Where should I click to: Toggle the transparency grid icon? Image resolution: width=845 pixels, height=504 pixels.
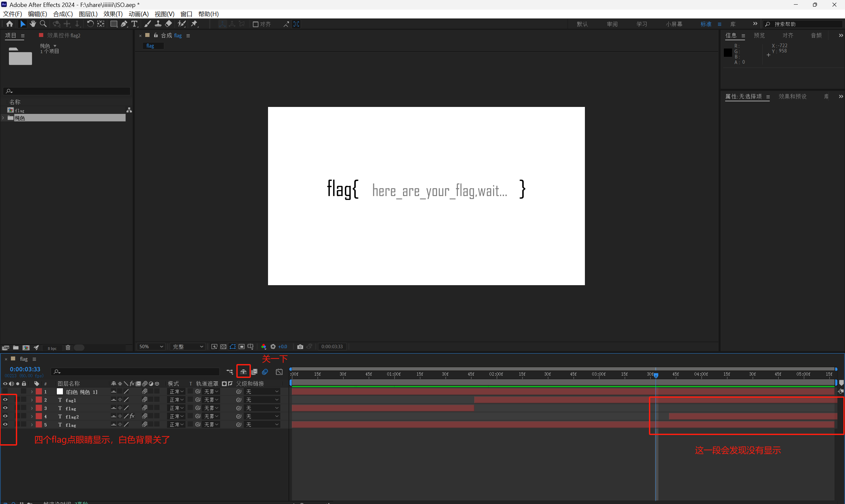tap(223, 347)
